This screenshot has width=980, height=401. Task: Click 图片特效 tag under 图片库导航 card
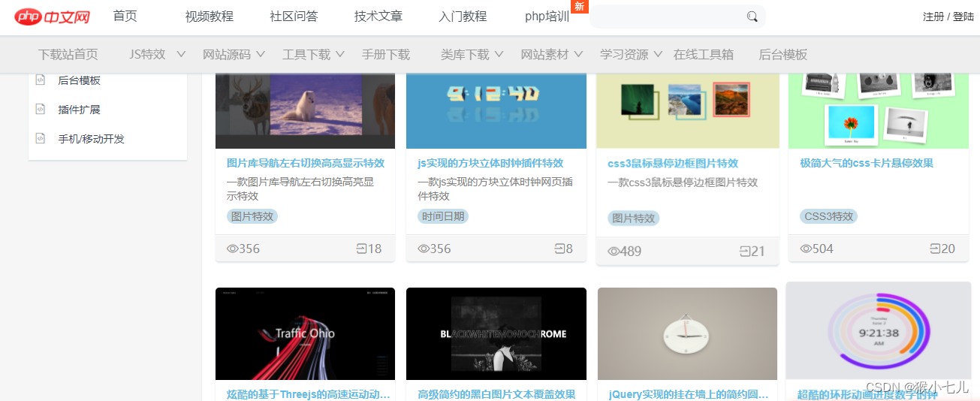tap(252, 216)
